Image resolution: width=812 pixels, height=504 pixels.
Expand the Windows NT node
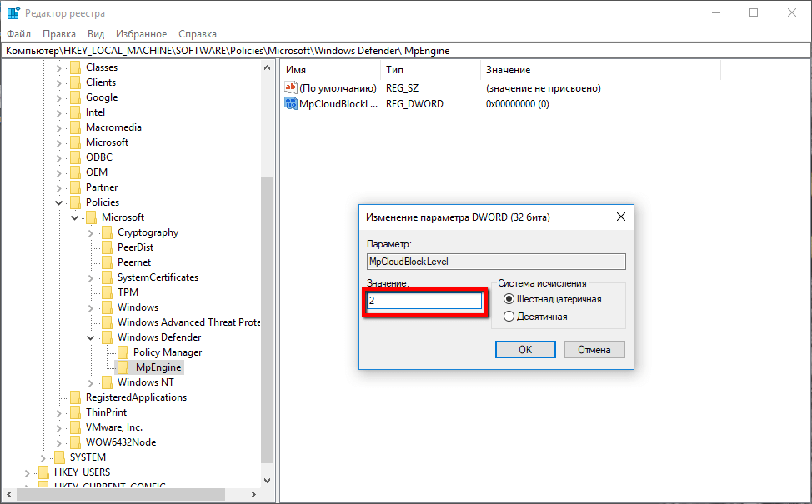91,383
